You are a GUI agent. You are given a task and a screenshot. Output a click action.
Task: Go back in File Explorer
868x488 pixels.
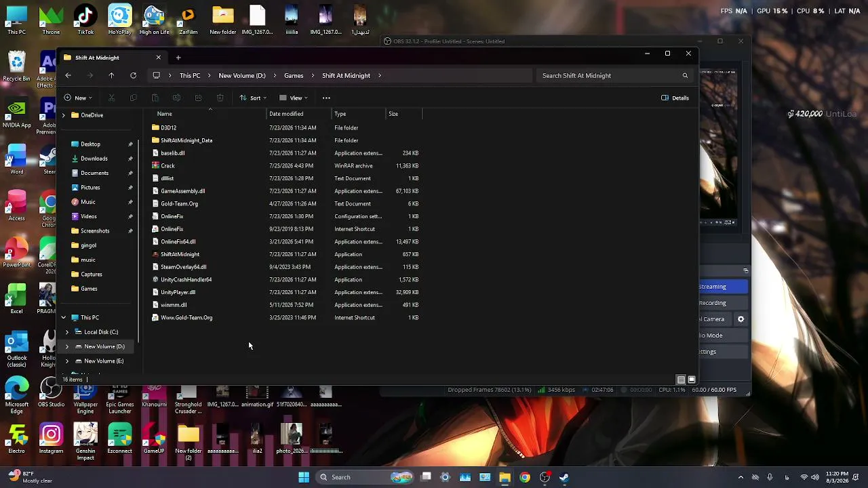pos(68,75)
